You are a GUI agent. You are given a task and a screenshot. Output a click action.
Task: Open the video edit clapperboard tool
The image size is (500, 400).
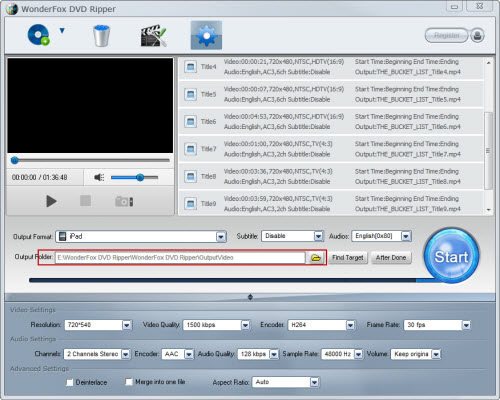[153, 35]
